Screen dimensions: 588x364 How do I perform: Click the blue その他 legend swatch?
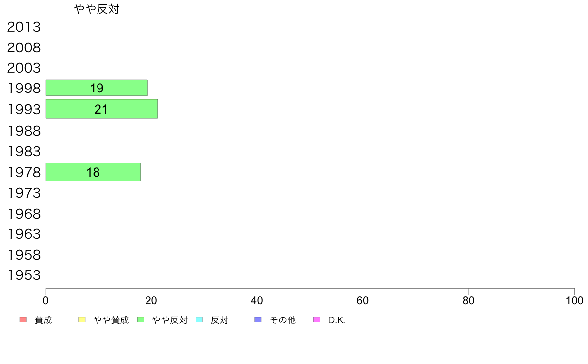click(x=258, y=319)
